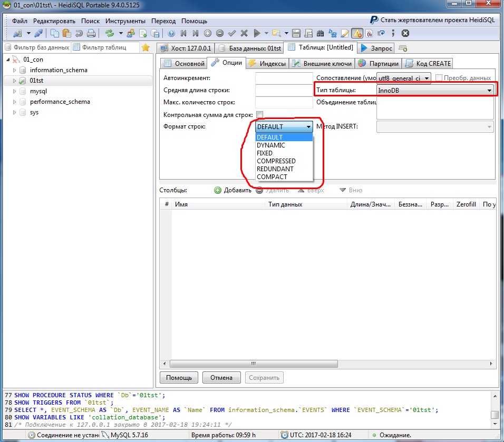Click the green Refresh icon
504x442 pixels.
pyautogui.click(x=109, y=33)
